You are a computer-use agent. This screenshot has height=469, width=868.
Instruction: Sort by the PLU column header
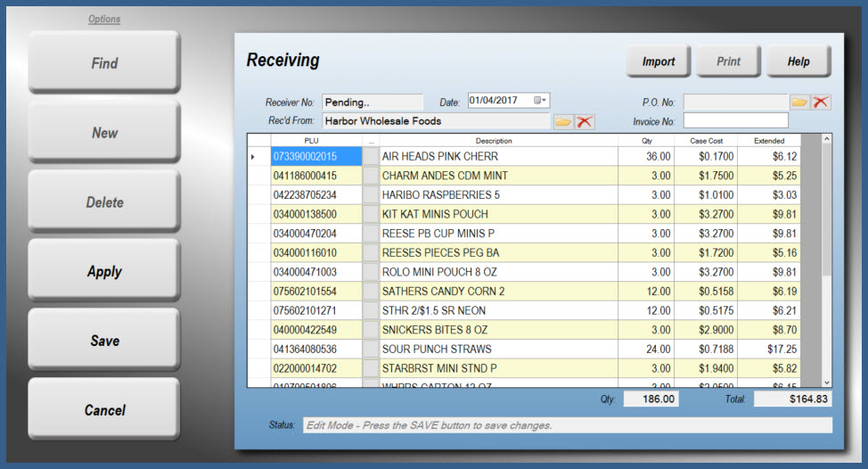pyautogui.click(x=311, y=141)
